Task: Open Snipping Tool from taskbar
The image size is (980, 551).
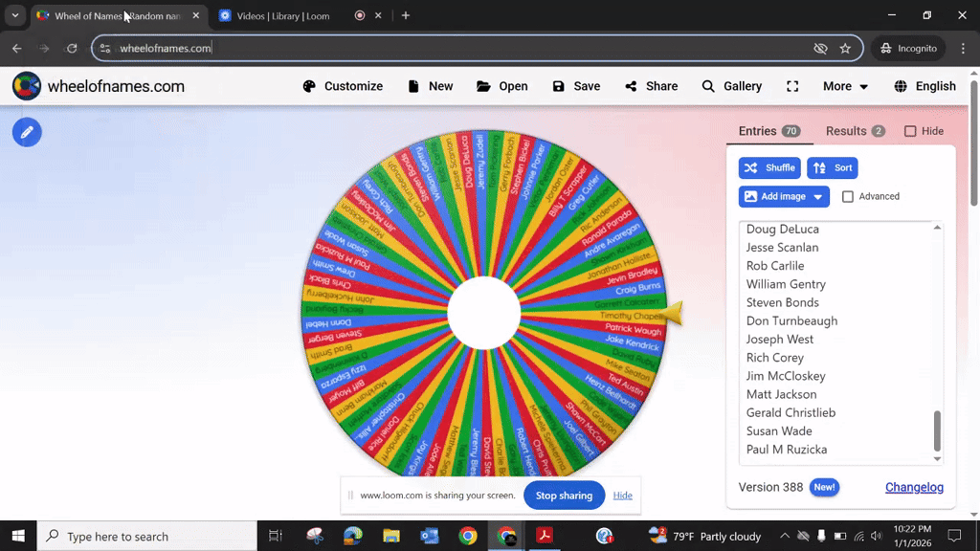Action: click(315, 536)
